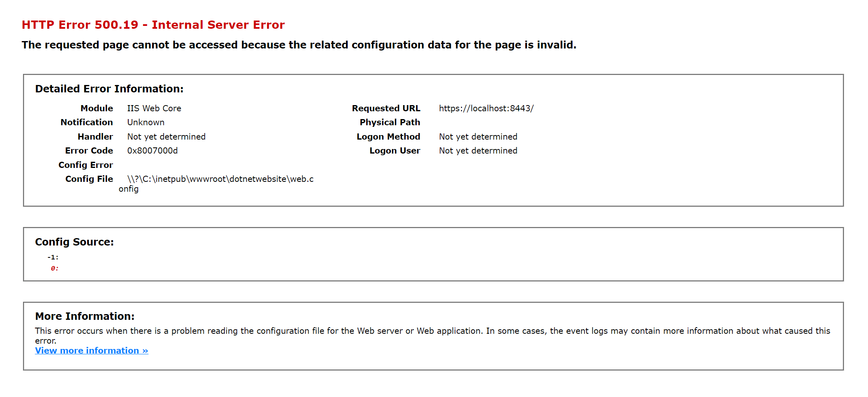
Task: Select the web.config file path text
Action: (220, 179)
